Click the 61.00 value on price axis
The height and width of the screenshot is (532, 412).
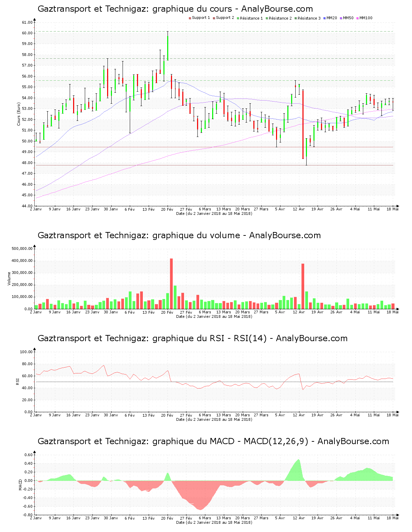(27, 22)
